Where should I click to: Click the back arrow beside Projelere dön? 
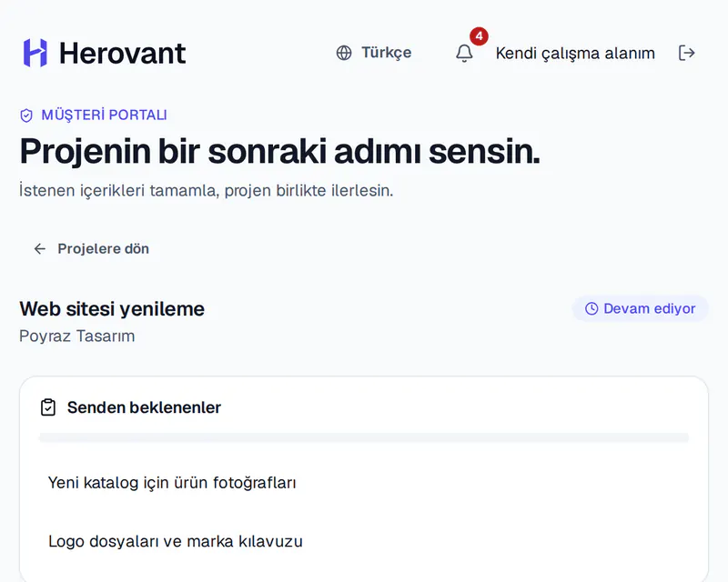[40, 249]
